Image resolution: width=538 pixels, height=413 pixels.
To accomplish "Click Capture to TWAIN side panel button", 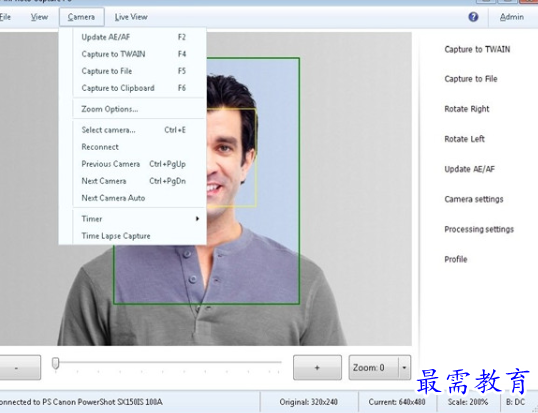I will pos(477,49).
